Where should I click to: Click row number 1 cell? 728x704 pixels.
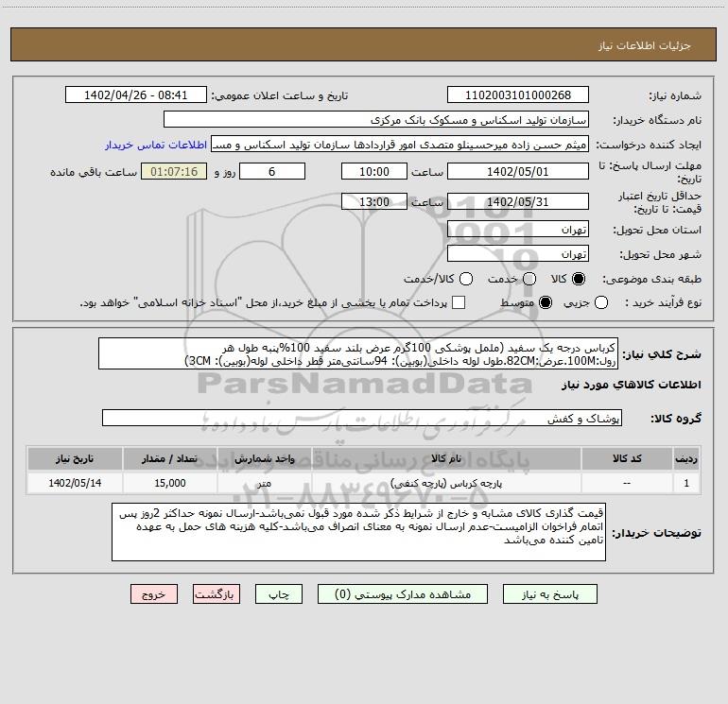tap(686, 483)
